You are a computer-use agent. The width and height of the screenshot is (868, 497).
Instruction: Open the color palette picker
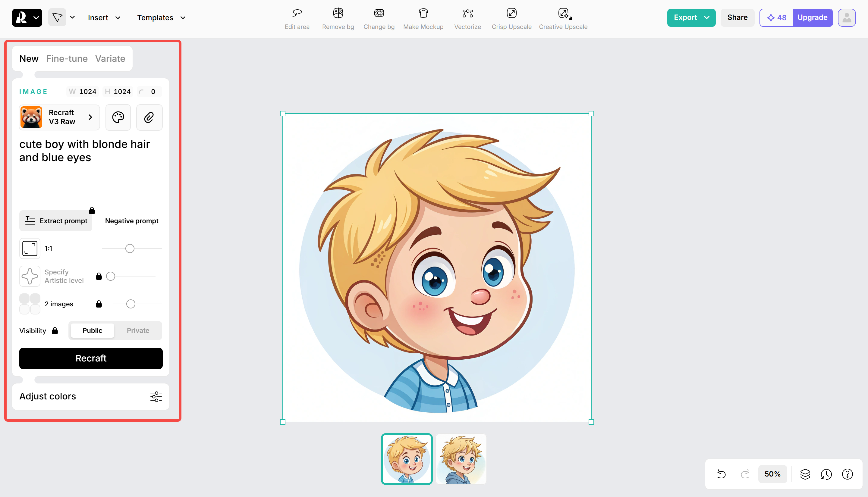pos(118,117)
